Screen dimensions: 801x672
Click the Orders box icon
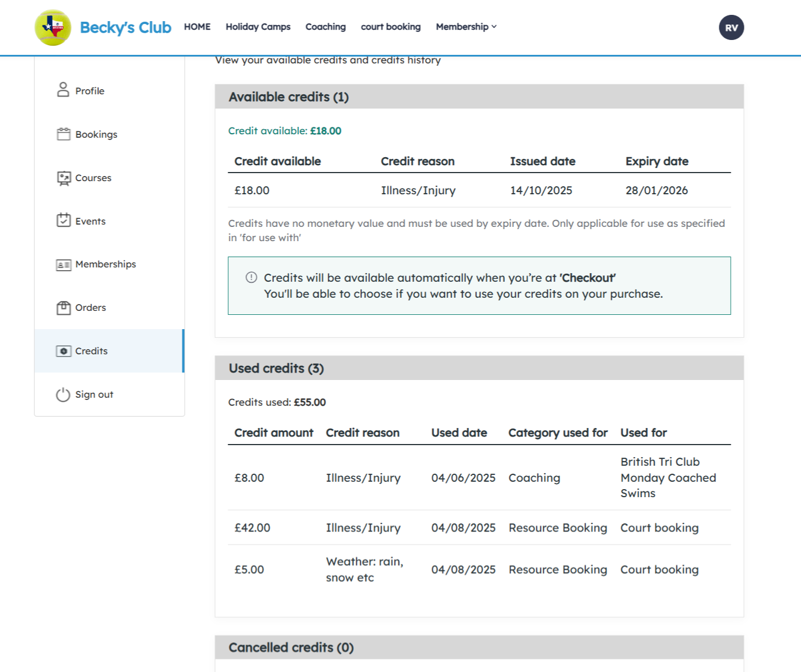[63, 308]
